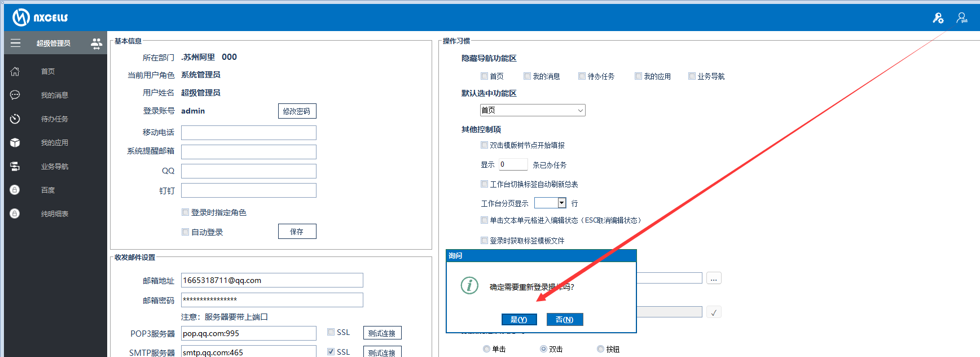Click 修改密码 button
The height and width of the screenshot is (357, 980).
[x=297, y=111]
